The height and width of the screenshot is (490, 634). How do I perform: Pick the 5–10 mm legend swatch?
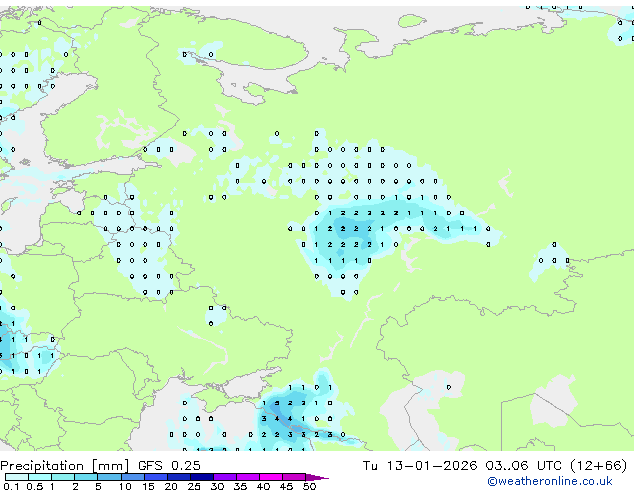coord(109,477)
